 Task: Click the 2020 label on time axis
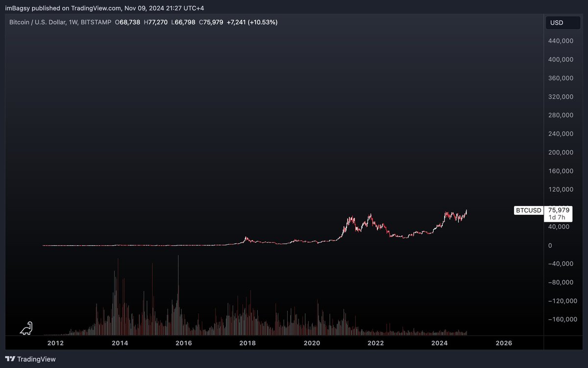click(312, 343)
